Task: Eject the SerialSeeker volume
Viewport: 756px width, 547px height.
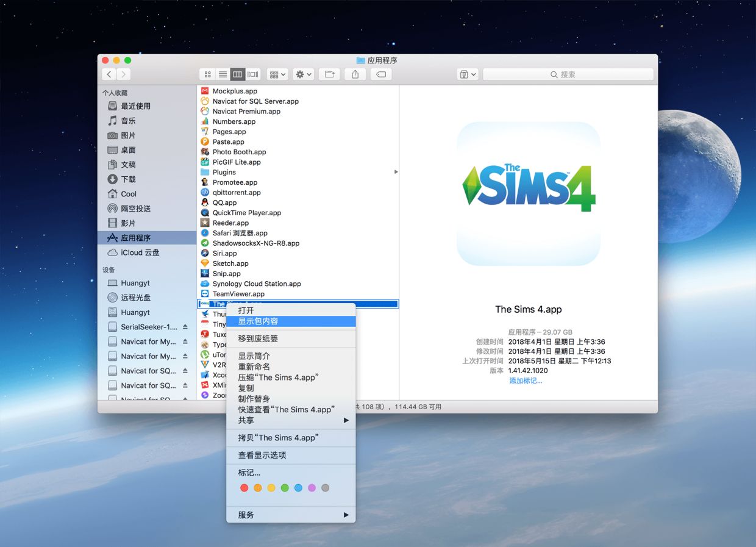Action: point(185,327)
